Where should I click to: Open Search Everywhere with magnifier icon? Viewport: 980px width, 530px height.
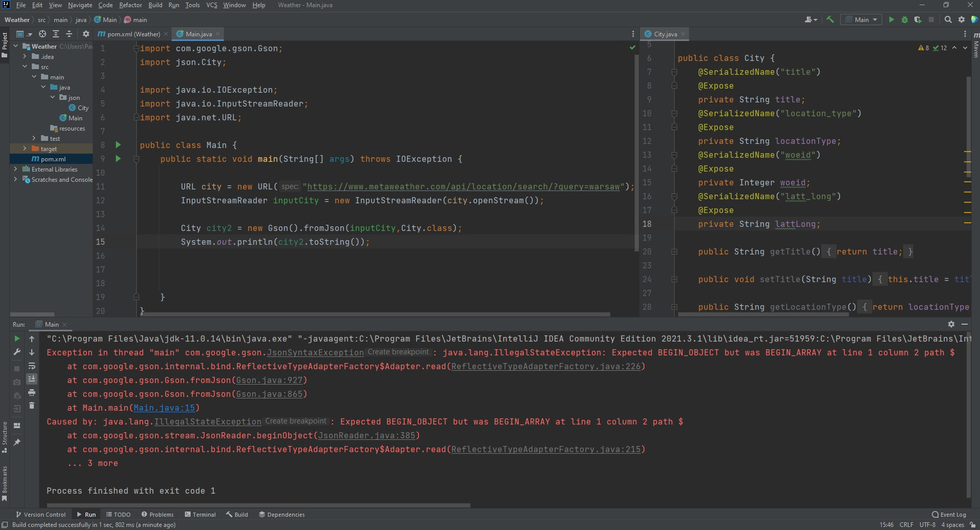coord(948,19)
